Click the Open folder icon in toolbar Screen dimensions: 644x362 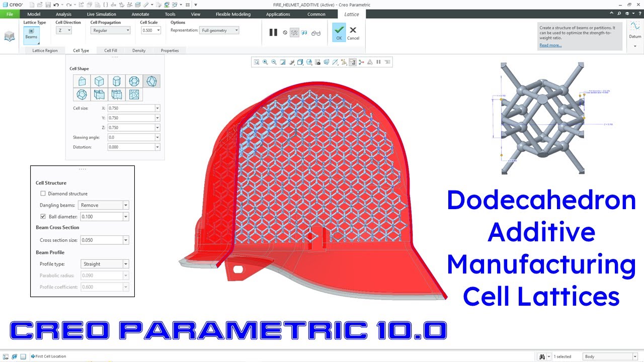[40, 5]
